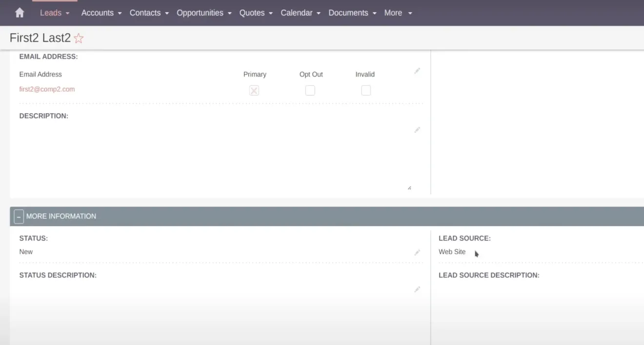
Task: Mark First2 Last2 as favorite with star icon
Action: pos(78,38)
